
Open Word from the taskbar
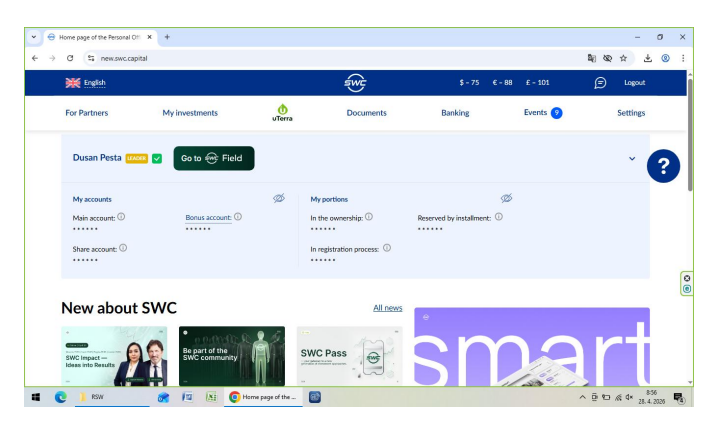click(187, 397)
